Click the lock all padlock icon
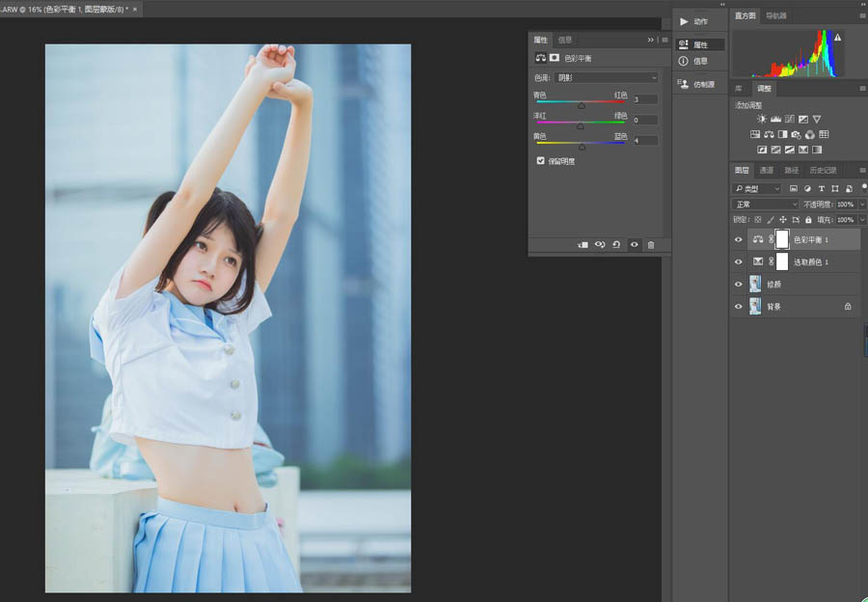Screen dimensions: 868x602 tap(808, 220)
